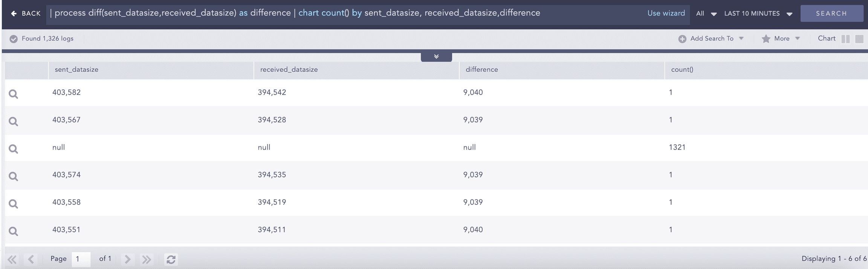Go to the next results page
This screenshot has height=269, width=868.
point(128,259)
